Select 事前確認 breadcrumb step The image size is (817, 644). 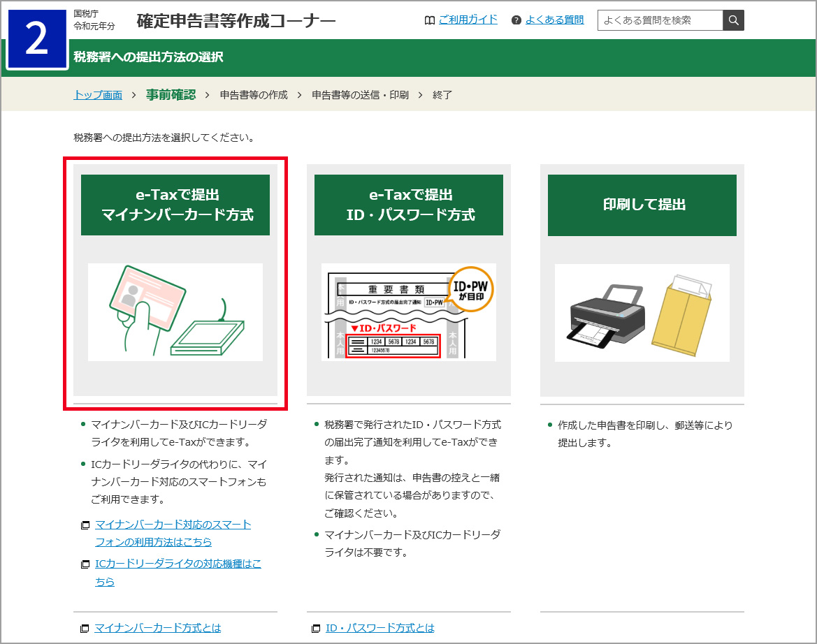171,95
